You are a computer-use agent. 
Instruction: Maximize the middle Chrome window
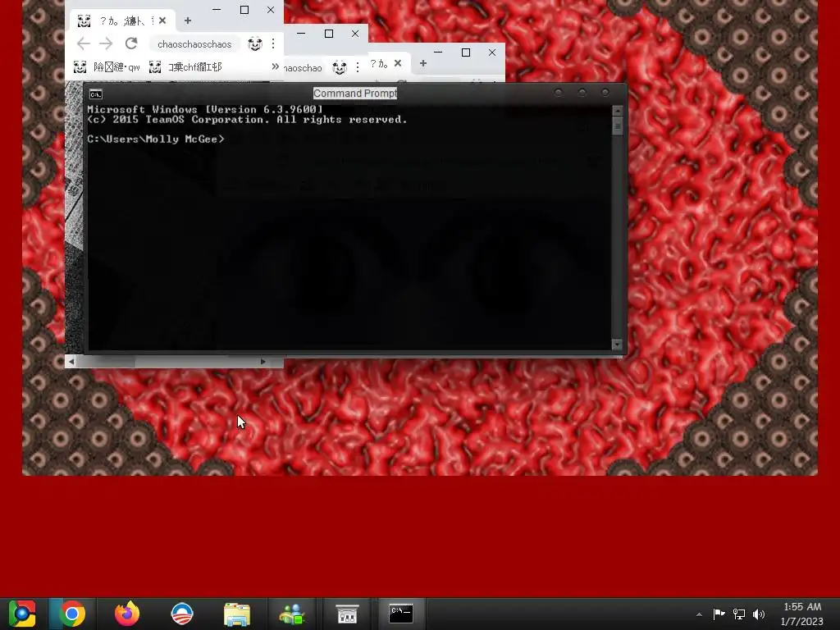point(329,33)
